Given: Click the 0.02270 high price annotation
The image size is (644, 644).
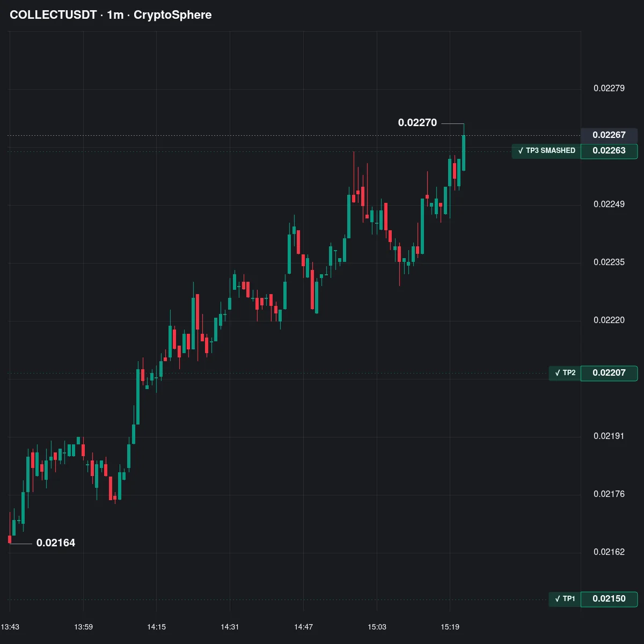Looking at the screenshot, I should [x=418, y=123].
